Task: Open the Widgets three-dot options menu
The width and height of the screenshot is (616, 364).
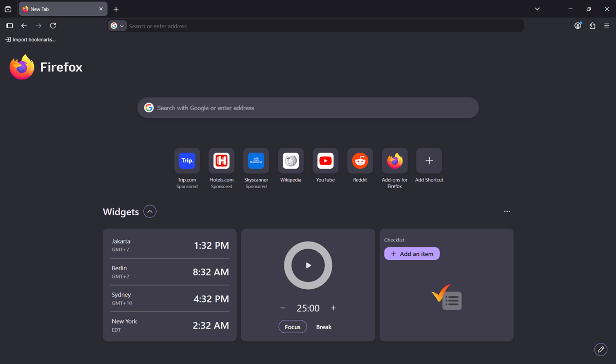Action: (x=507, y=211)
